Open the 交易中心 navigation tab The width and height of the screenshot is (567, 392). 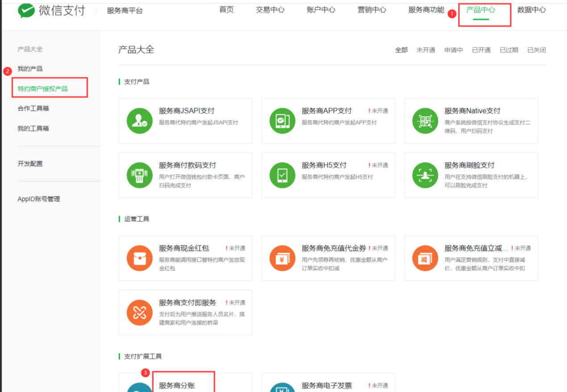click(x=270, y=10)
